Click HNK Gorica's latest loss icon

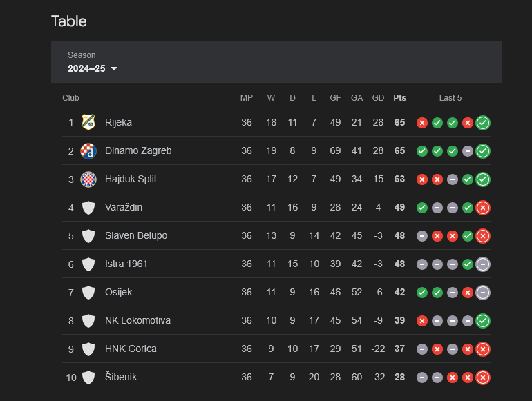[x=483, y=349]
